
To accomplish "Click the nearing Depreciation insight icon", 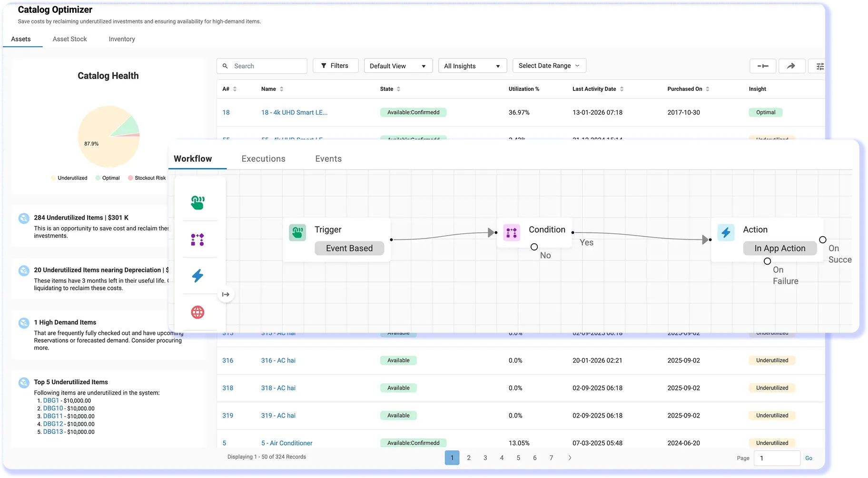I will [x=24, y=271].
